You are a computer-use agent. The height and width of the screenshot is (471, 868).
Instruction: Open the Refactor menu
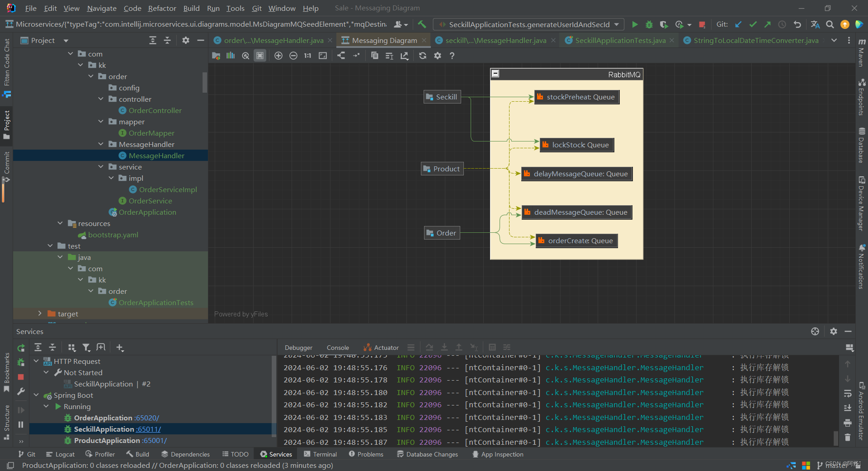(x=161, y=8)
